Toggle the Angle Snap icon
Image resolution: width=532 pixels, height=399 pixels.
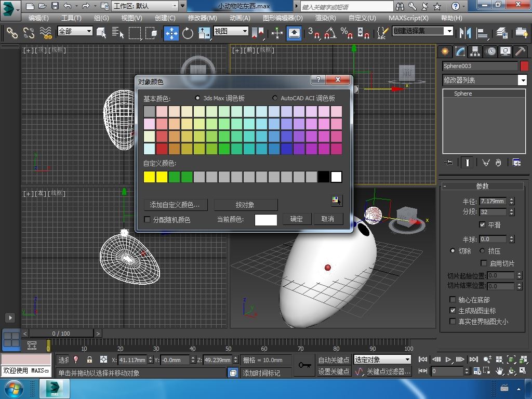click(x=330, y=33)
